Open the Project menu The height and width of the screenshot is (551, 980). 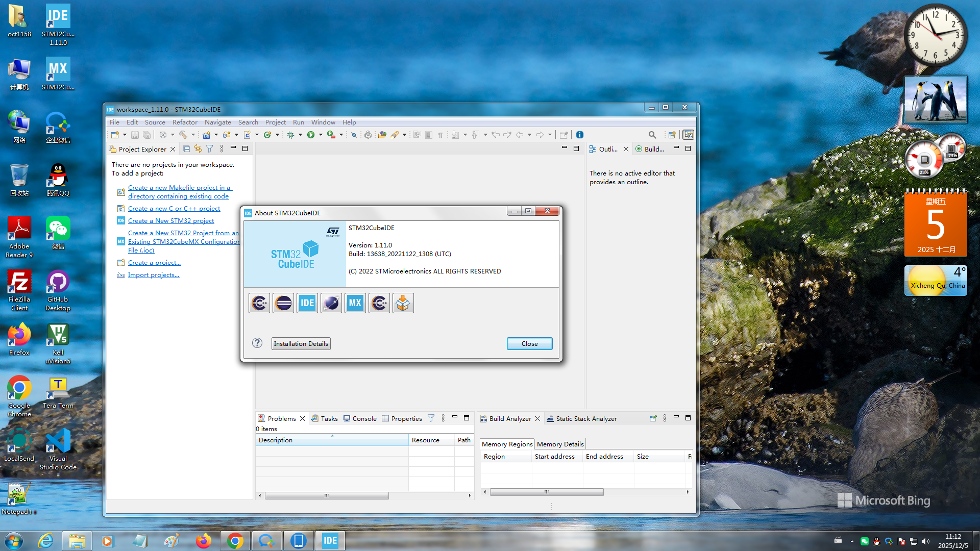click(x=275, y=122)
